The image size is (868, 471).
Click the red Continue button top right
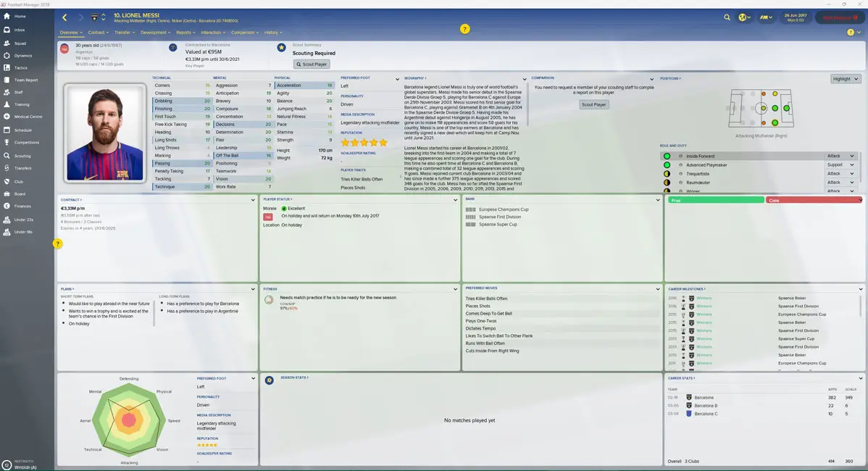[x=839, y=17]
